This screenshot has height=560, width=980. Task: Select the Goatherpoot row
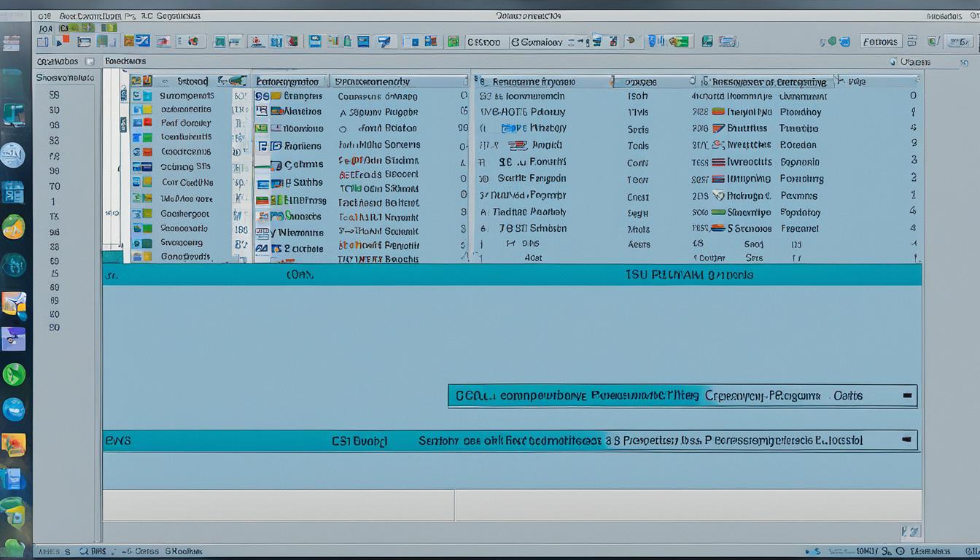(x=185, y=214)
